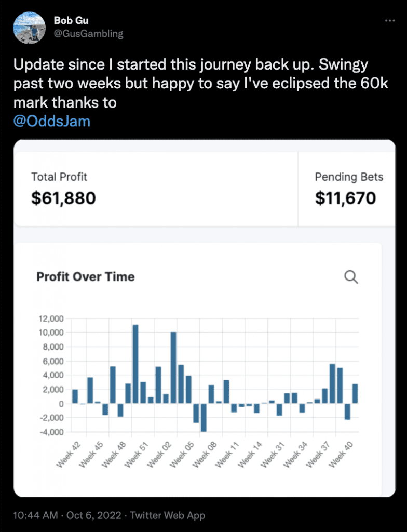Open the embedded OddsJam screenshot image

click(x=205, y=318)
